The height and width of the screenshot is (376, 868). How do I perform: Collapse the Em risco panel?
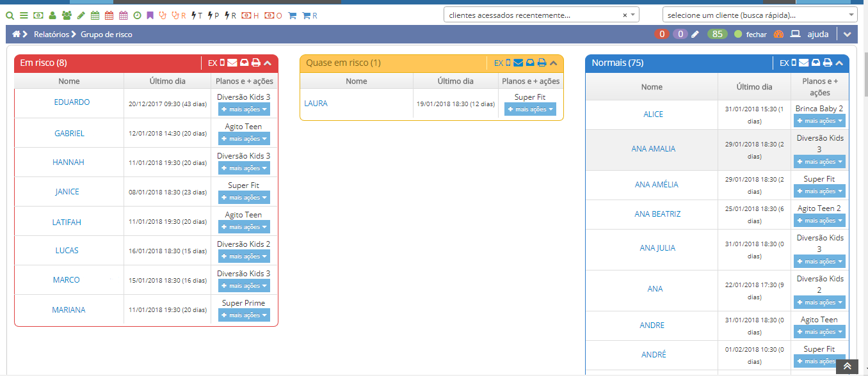(268, 63)
